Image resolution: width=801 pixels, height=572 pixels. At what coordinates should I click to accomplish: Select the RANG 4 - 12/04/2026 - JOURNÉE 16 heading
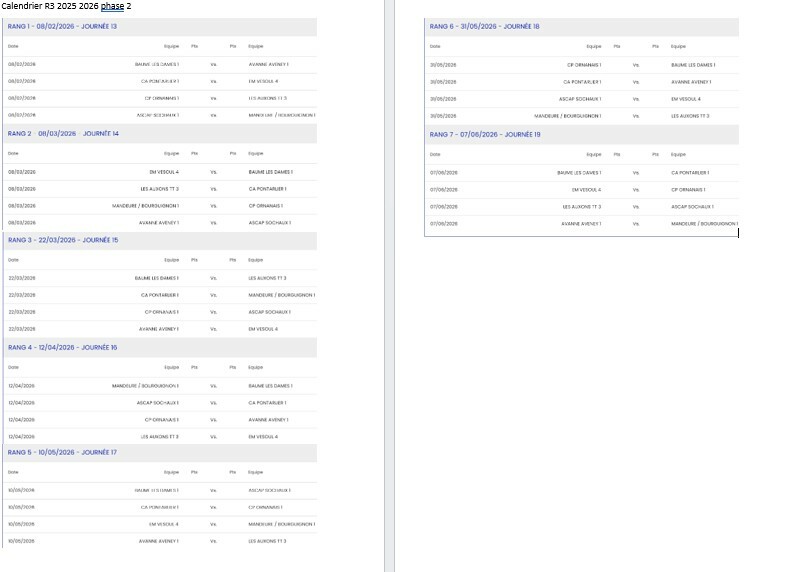tap(62, 347)
